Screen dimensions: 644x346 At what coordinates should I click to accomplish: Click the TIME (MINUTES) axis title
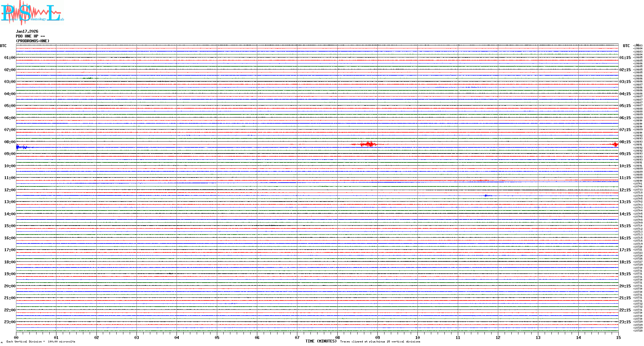point(321,341)
